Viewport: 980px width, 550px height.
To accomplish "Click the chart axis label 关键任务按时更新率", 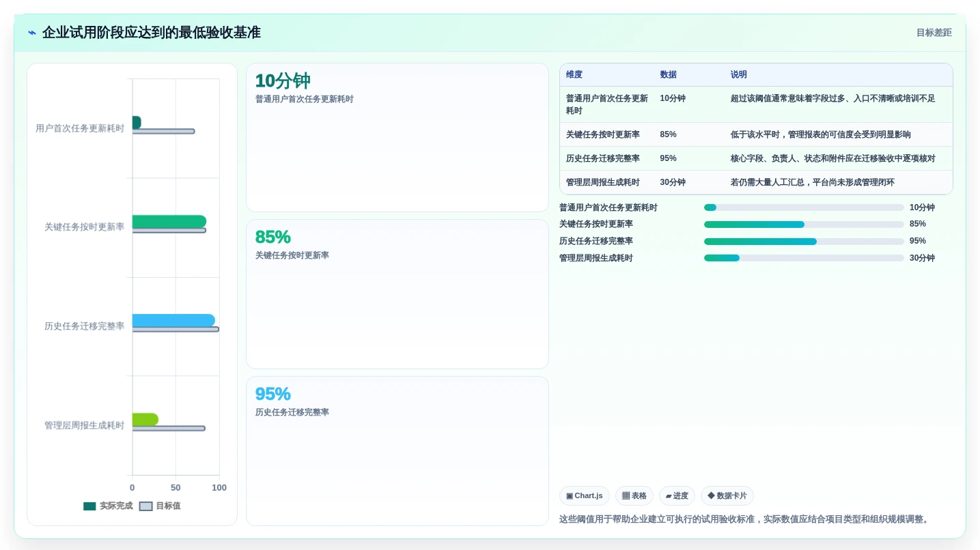I will 85,227.
